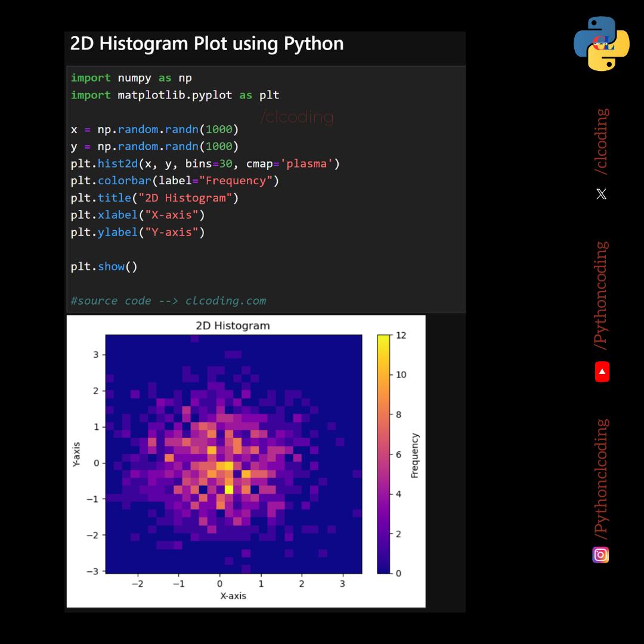The width and height of the screenshot is (644, 644).
Task: Click the clcoding.com source comment
Action: pos(168,301)
